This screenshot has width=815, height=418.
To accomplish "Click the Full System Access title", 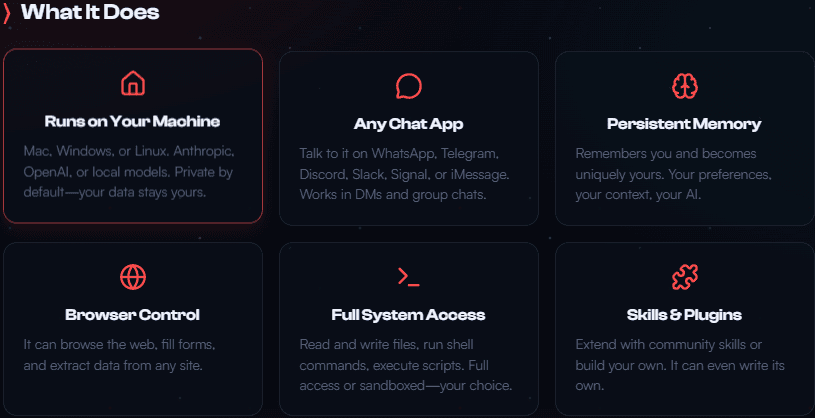I will (x=408, y=314).
